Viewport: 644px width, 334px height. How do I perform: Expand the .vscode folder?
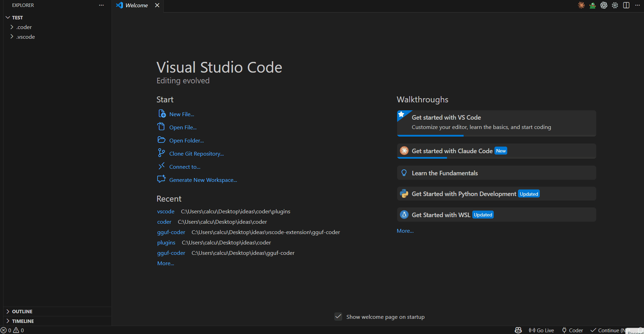(x=26, y=37)
